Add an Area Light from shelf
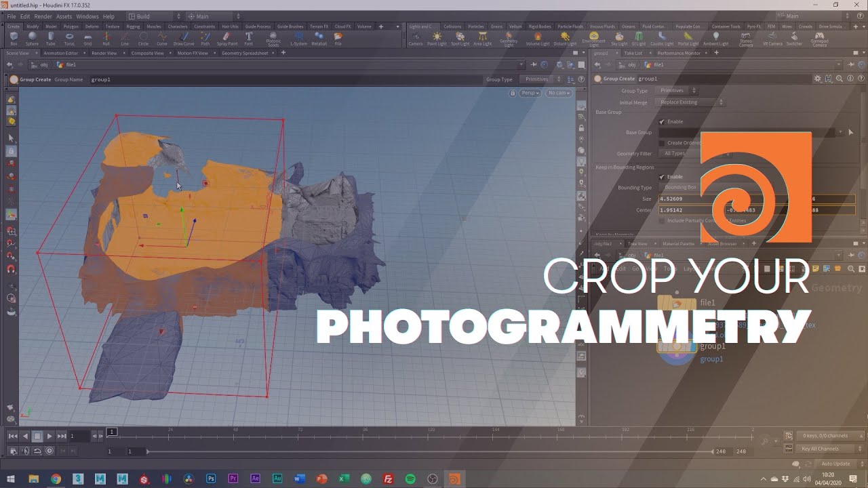This screenshot has width=868, height=488. [x=482, y=38]
